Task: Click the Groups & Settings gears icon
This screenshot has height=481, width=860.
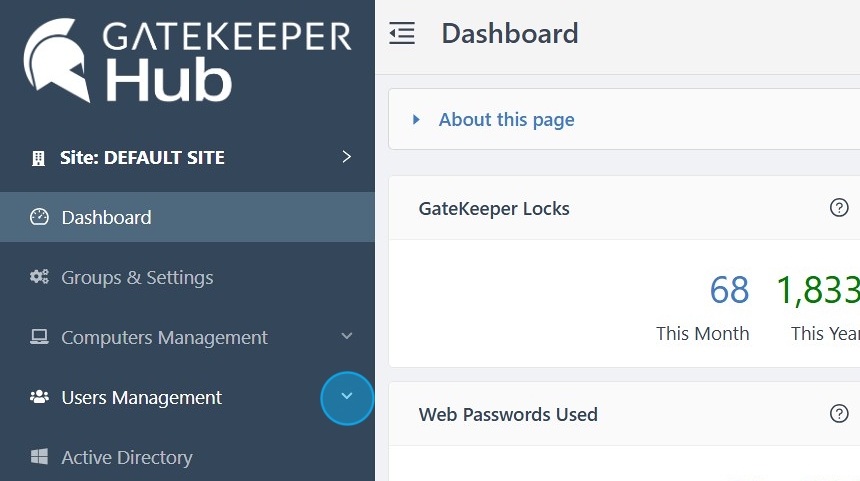Action: click(x=39, y=276)
